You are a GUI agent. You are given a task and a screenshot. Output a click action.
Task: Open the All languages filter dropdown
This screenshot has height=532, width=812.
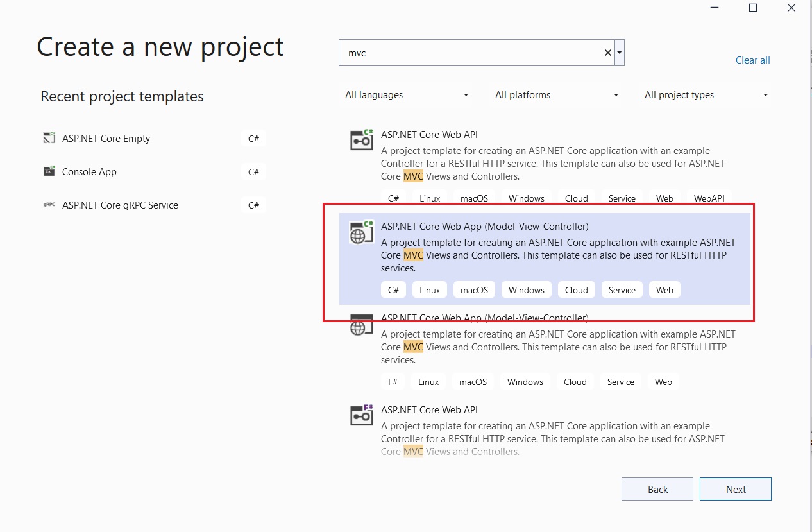coord(407,95)
